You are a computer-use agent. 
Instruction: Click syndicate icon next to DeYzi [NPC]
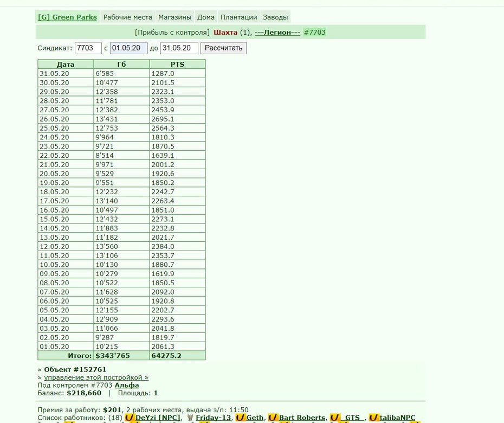pyautogui.click(x=129, y=418)
